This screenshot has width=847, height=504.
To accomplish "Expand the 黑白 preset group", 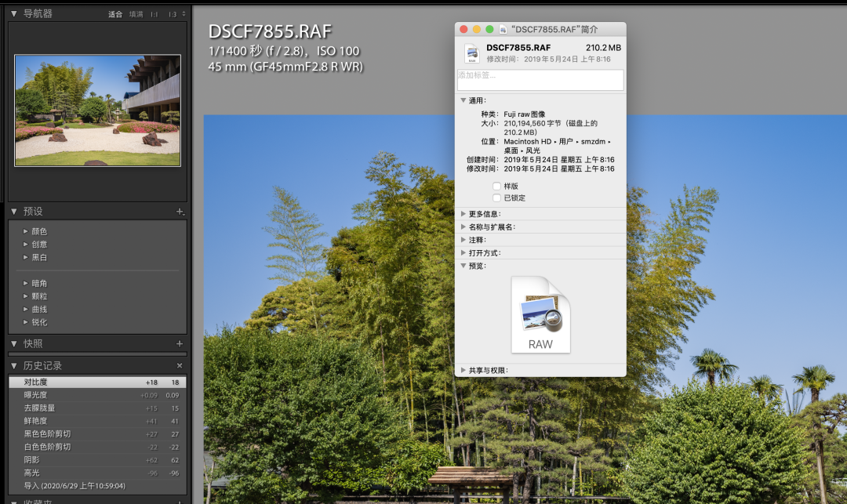I will click(x=25, y=257).
